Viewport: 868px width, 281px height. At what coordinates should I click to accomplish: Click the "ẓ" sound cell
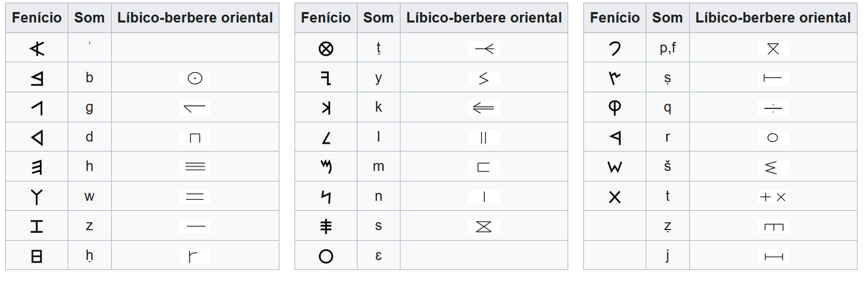coord(667,226)
